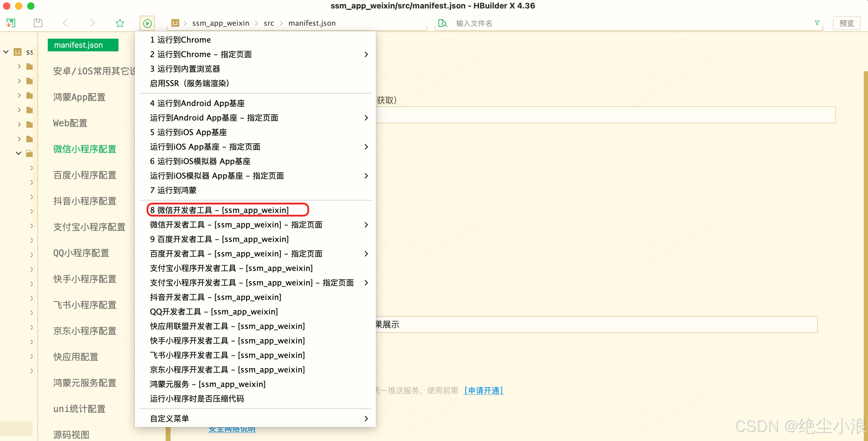Click the text field ending with 果展示
The width and height of the screenshot is (868, 441).
pyautogui.click(x=596, y=324)
